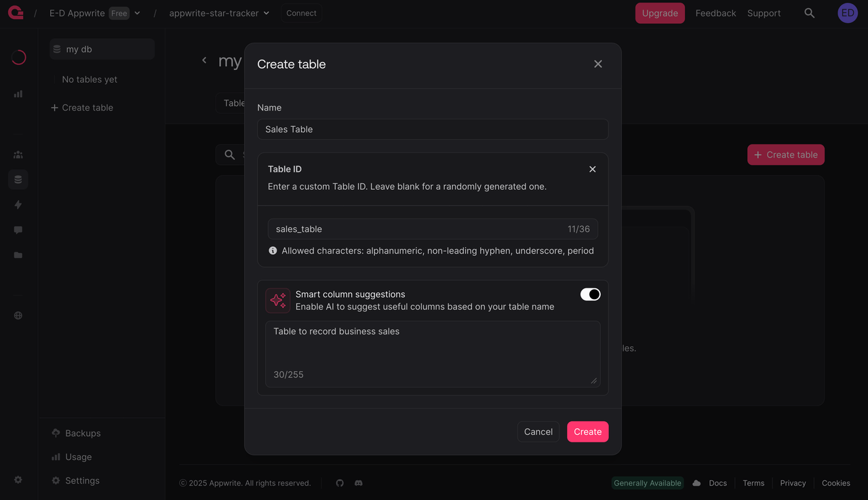
Task: Click the Create button to save the table
Action: 587,431
